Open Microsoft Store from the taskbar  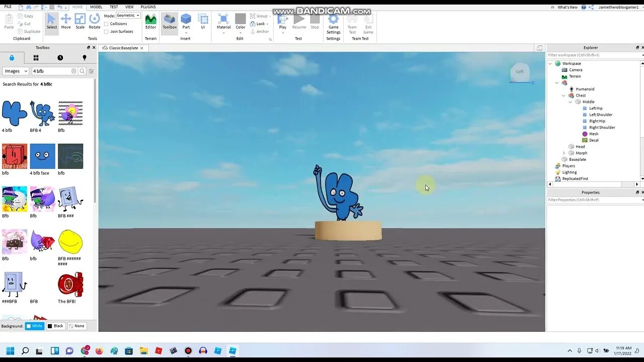click(x=129, y=351)
